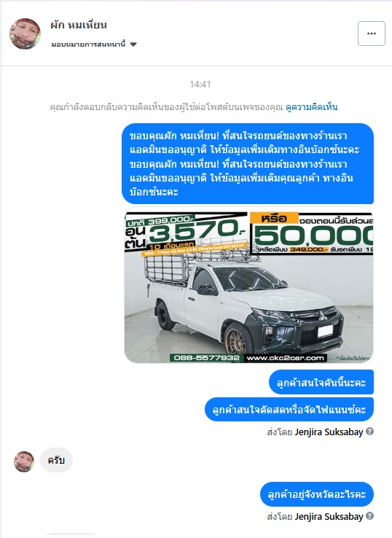Click the contact name ผัก หมเหียน

tap(79, 25)
